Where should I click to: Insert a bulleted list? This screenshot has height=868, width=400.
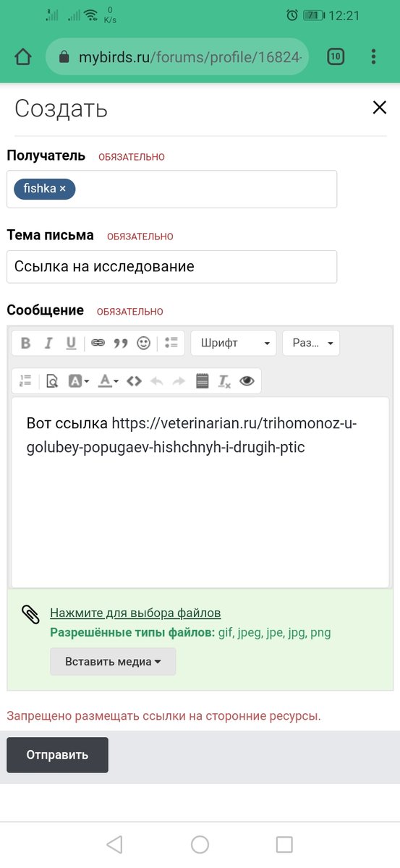pyautogui.click(x=171, y=343)
